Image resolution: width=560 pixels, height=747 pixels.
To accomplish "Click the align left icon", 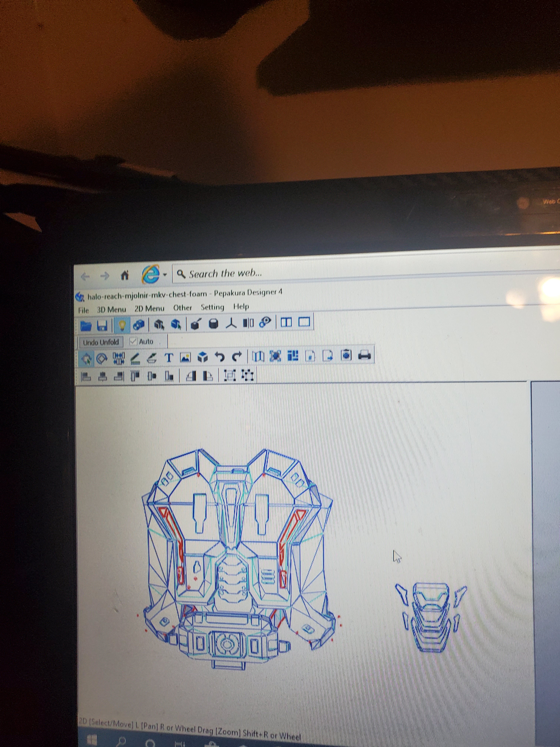I will 86,376.
